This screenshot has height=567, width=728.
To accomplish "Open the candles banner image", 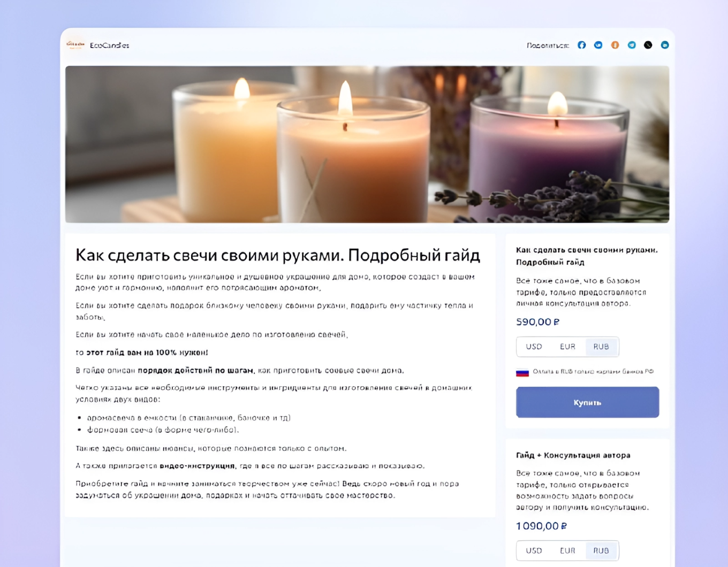I will pyautogui.click(x=367, y=144).
